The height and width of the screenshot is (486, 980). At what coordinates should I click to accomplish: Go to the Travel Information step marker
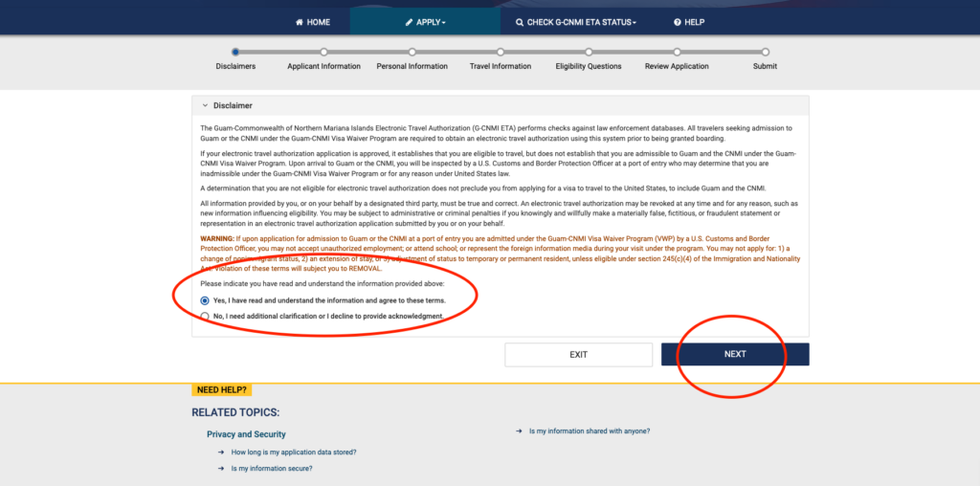tap(500, 52)
